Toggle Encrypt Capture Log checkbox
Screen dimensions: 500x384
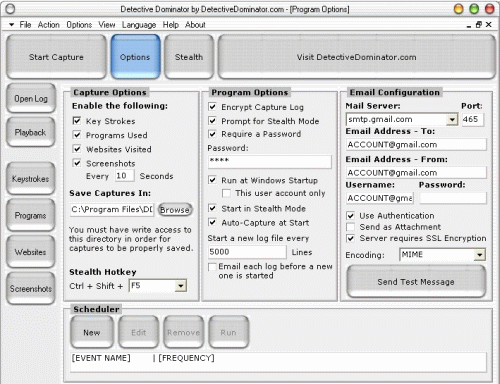point(212,107)
